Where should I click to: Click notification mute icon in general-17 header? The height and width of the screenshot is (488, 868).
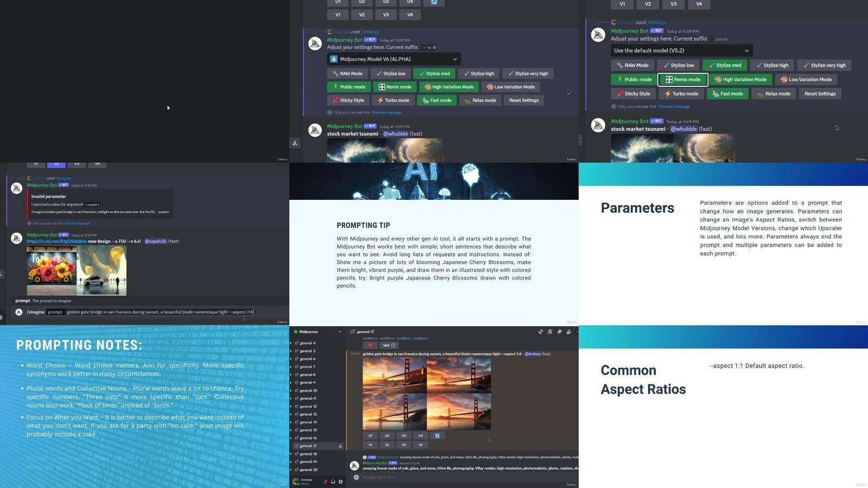(x=550, y=332)
